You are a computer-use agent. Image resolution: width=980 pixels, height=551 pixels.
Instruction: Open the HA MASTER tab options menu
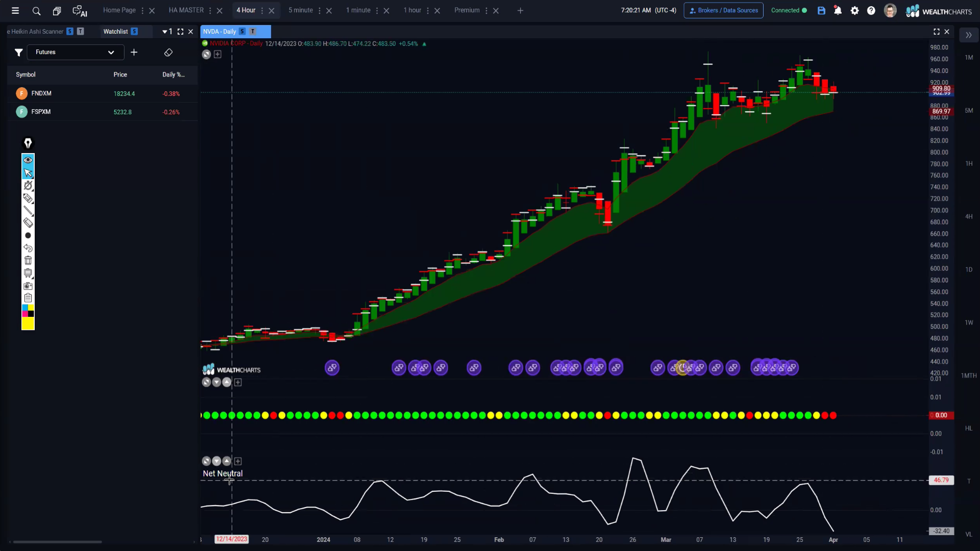(210, 11)
